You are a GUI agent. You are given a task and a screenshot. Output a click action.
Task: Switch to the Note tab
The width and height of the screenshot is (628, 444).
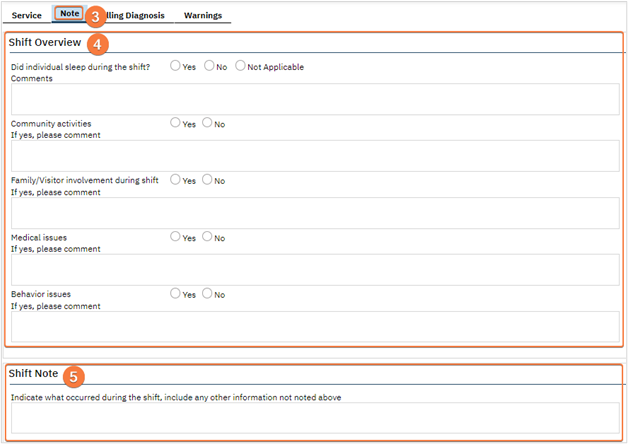[69, 13]
